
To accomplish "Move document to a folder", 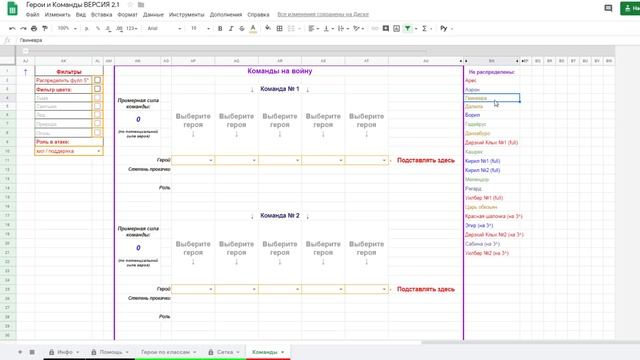I will [141, 5].
